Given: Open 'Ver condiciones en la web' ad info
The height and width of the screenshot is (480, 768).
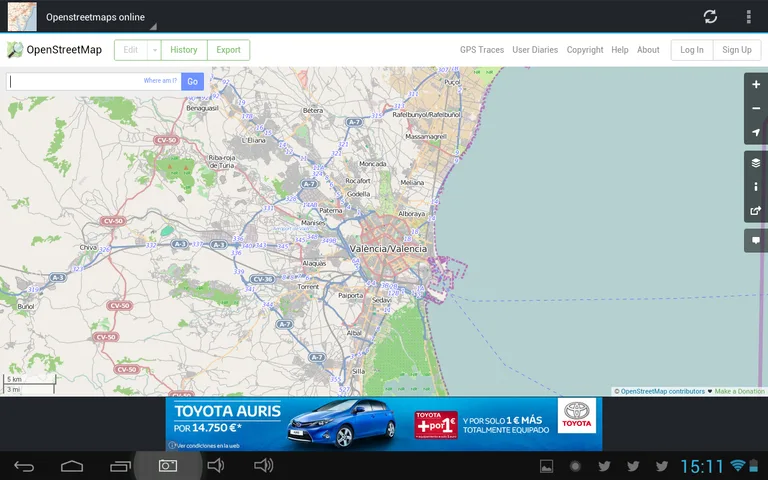Looking at the screenshot, I should click(x=204, y=446).
